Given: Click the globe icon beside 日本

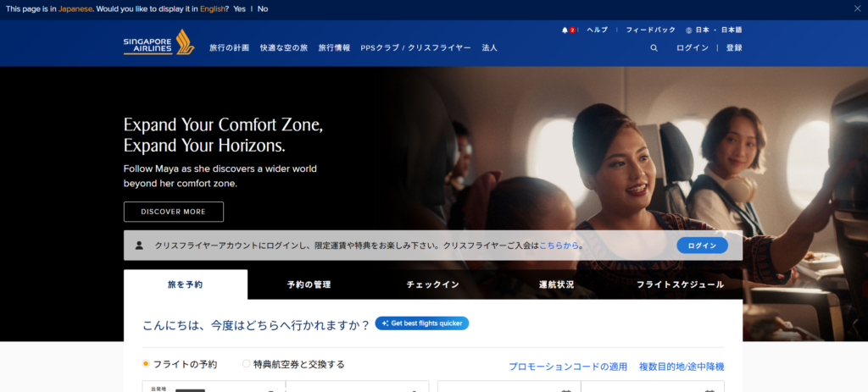Looking at the screenshot, I should point(688,30).
